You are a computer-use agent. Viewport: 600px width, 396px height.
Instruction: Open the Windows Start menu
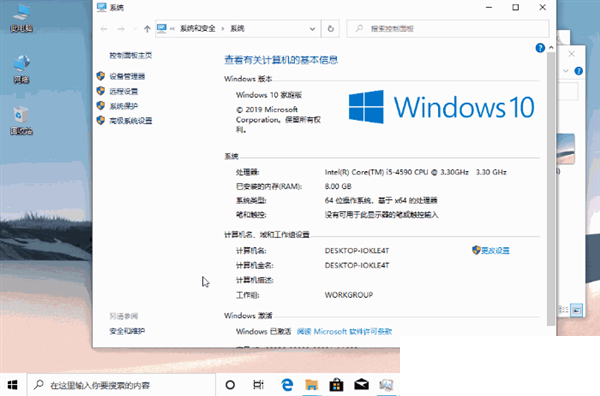[13, 385]
